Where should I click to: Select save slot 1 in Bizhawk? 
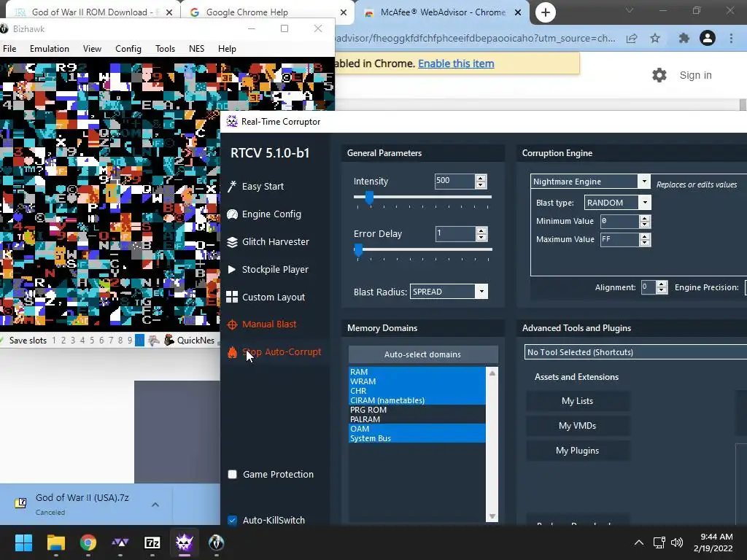(x=54, y=341)
